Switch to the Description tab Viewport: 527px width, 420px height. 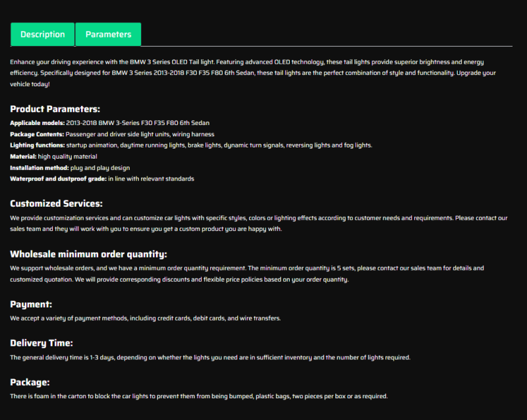point(43,34)
